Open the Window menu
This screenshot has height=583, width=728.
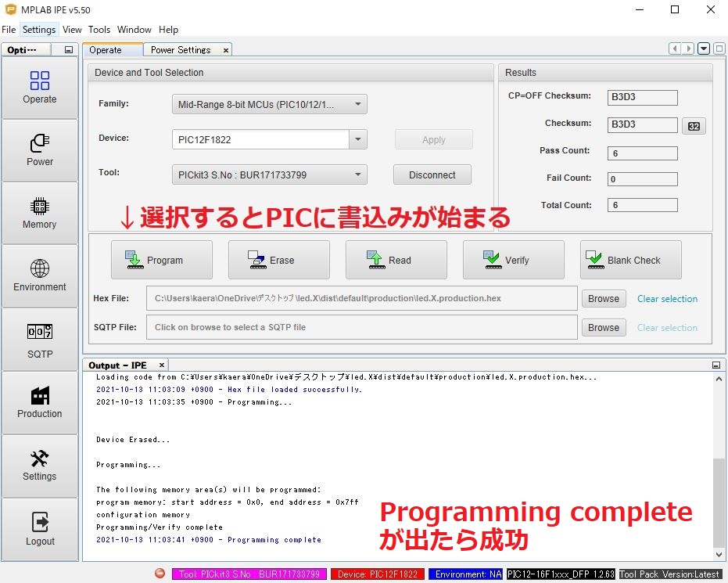(134, 29)
